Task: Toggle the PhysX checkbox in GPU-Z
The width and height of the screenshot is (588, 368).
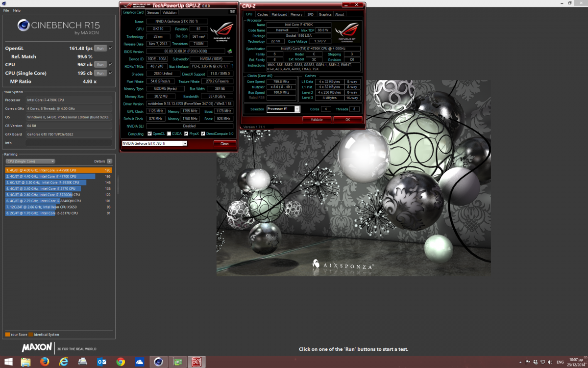Action: pos(186,133)
